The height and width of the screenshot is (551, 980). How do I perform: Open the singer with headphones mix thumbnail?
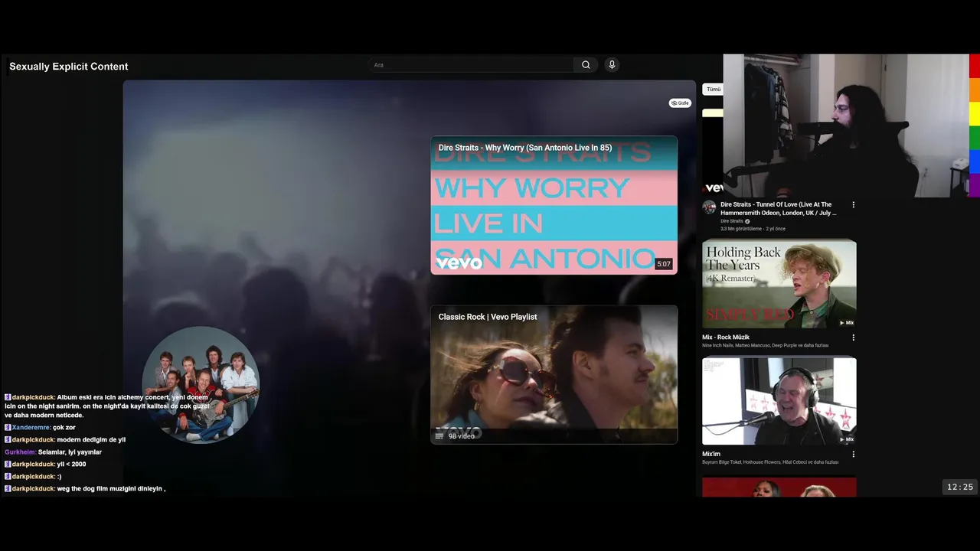click(x=779, y=401)
